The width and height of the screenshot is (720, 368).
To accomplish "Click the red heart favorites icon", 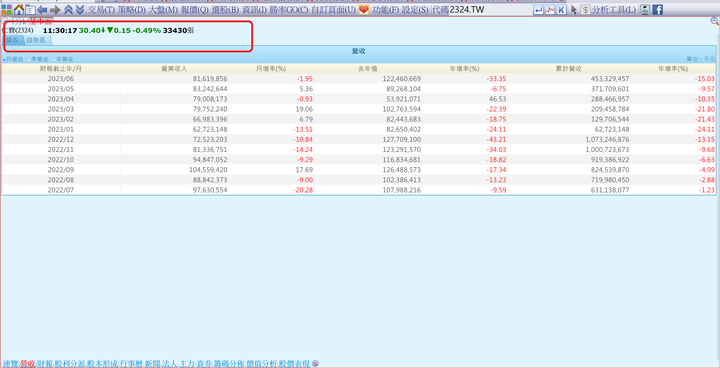I will (x=364, y=10).
